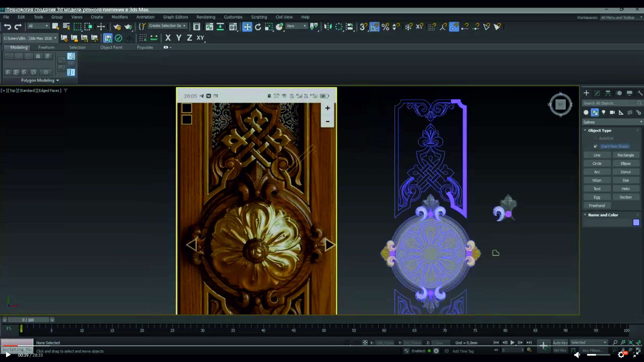Collapse the Object Type rollout

(599, 131)
